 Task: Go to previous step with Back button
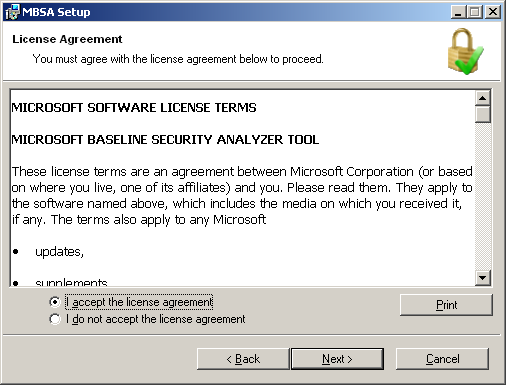243,359
